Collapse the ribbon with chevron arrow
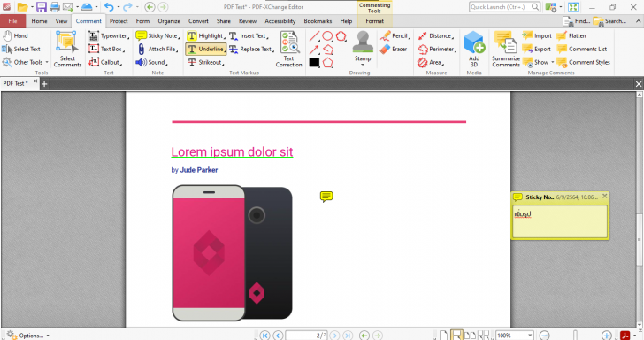The height and width of the screenshot is (340, 644). 639,21
